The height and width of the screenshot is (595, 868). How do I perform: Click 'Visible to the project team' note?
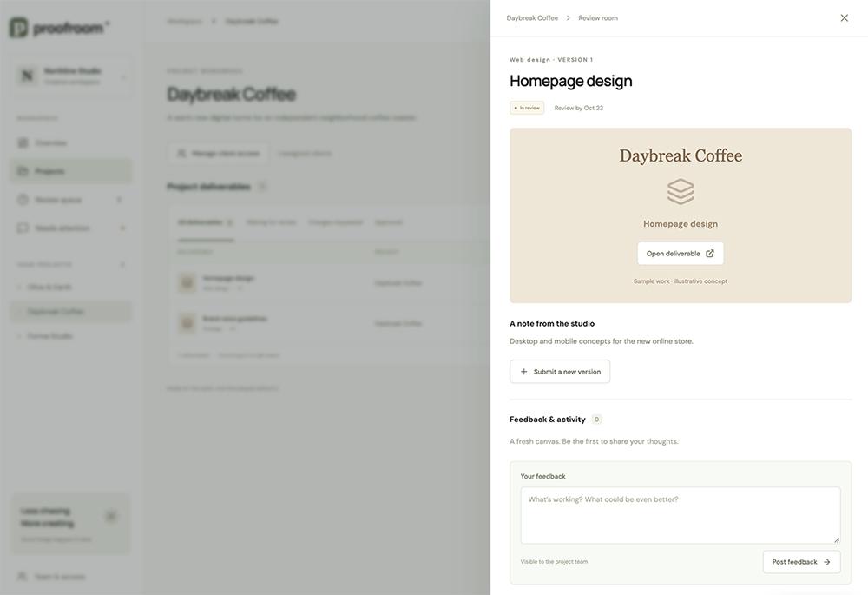click(x=554, y=562)
